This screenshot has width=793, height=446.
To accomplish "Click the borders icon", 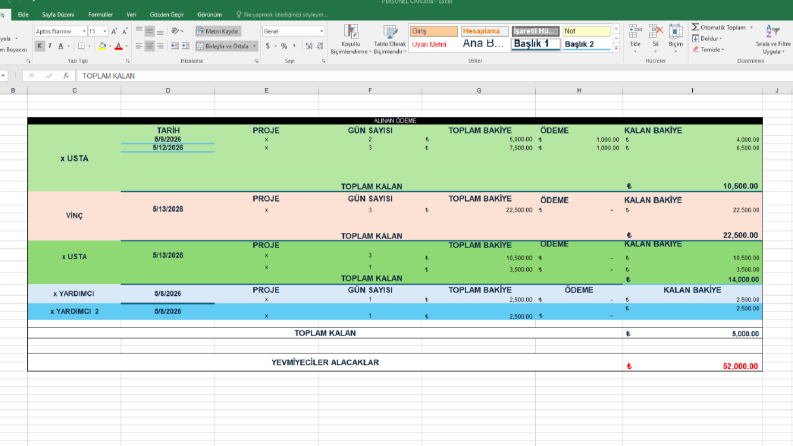I will click(81, 46).
